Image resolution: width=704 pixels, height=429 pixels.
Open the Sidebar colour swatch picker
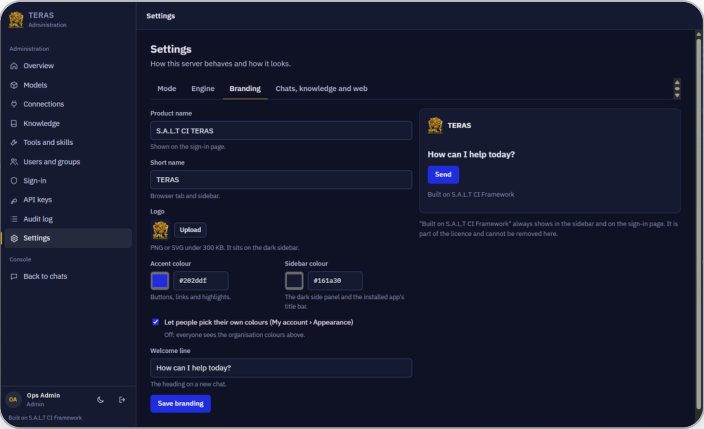[294, 281]
